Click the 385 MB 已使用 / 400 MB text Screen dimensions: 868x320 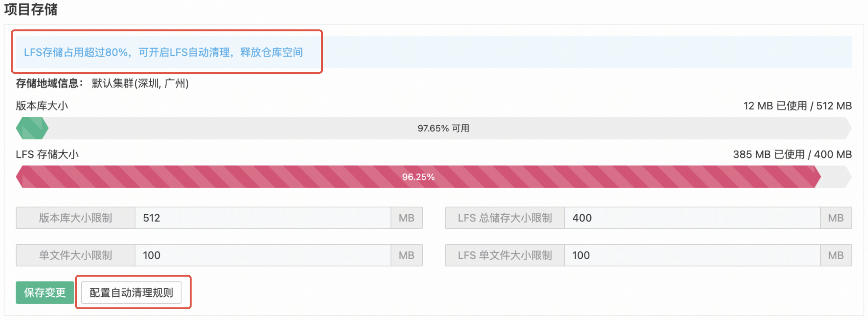(792, 154)
